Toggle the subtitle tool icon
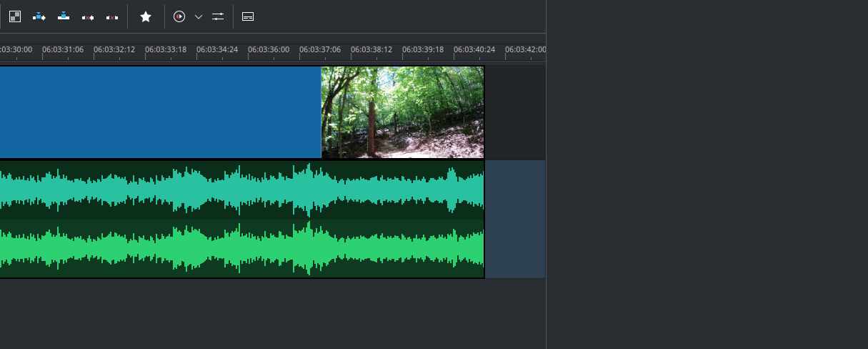 click(x=248, y=16)
